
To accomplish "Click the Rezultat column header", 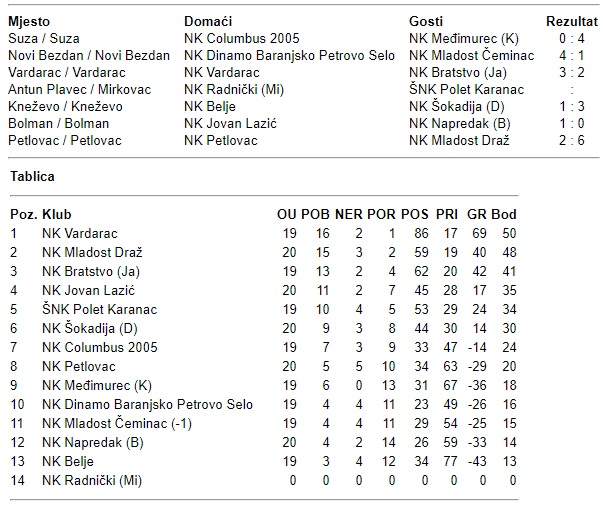I will [572, 22].
